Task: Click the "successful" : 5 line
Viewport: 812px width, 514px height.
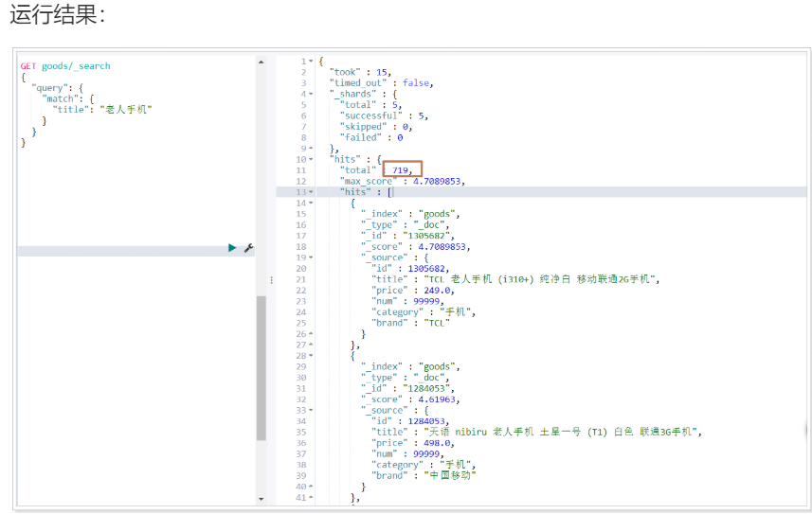Action: point(384,115)
